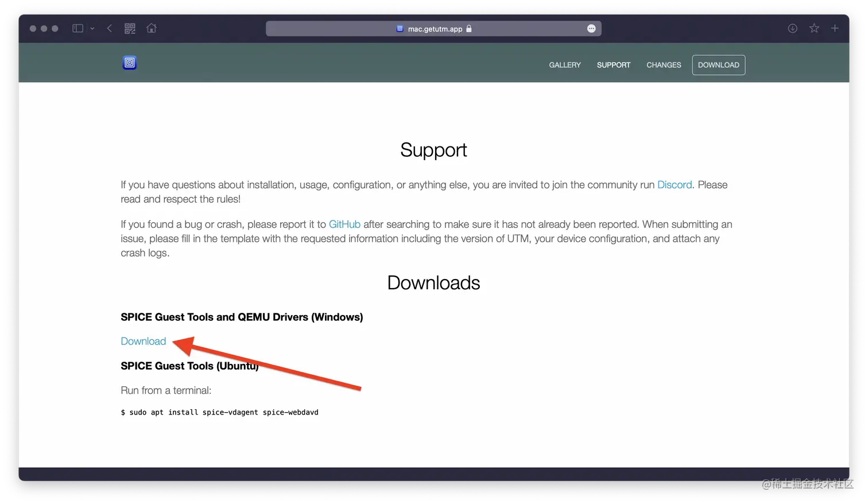Click the Downloads heading
This screenshot has width=868, height=504.
coord(433,283)
